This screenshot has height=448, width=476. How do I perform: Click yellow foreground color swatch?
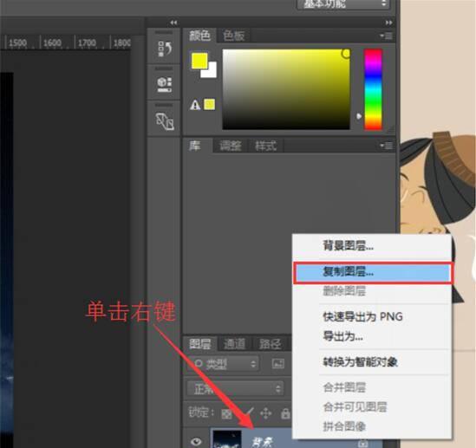pyautogui.click(x=199, y=61)
